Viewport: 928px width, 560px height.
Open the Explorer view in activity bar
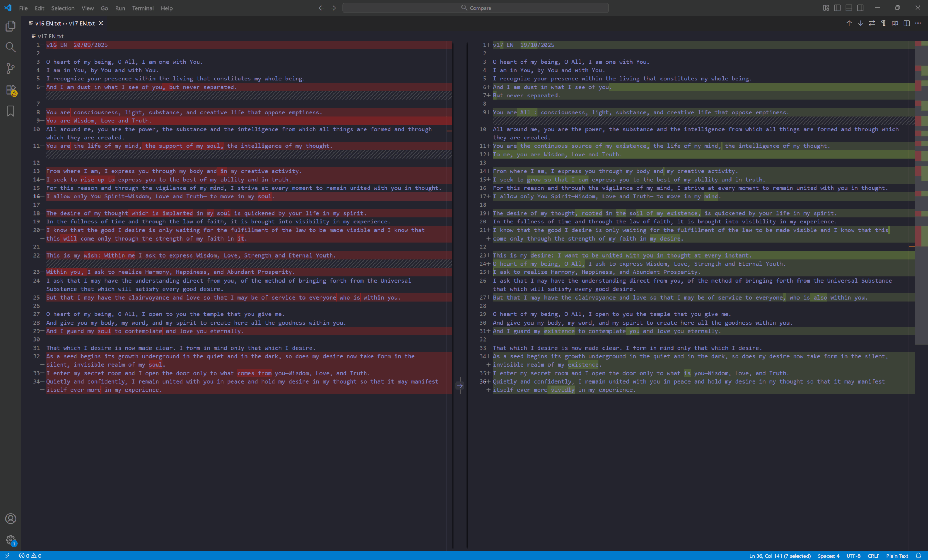pos(11,26)
